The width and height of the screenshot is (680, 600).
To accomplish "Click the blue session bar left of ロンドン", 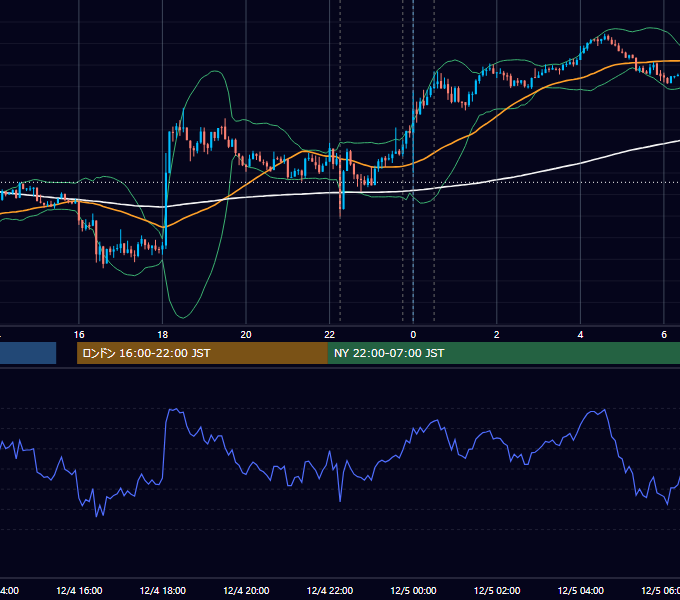I will (28, 353).
